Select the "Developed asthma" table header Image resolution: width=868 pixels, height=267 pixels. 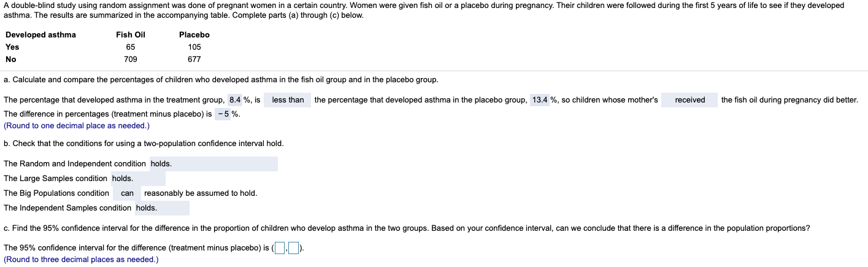(41, 35)
